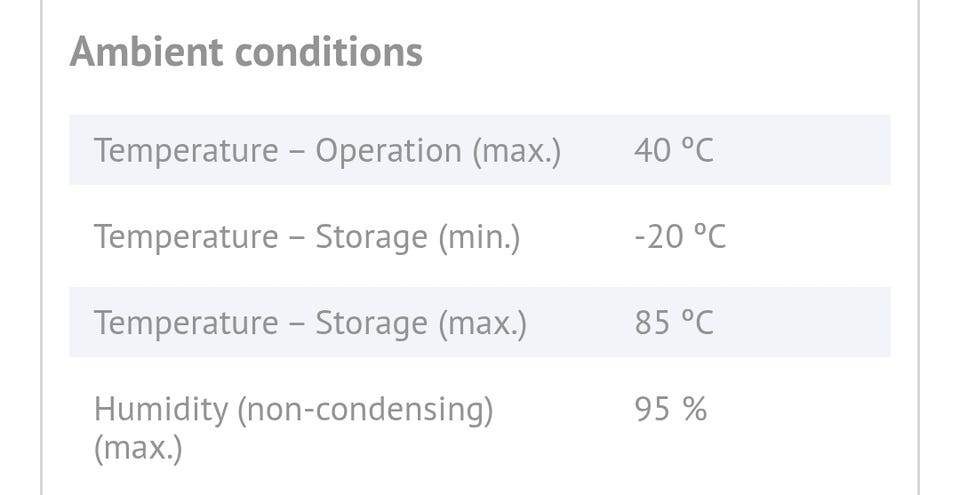Click the (max.) text in Operation row
Viewport: 960px width, 495px height.
(x=517, y=151)
